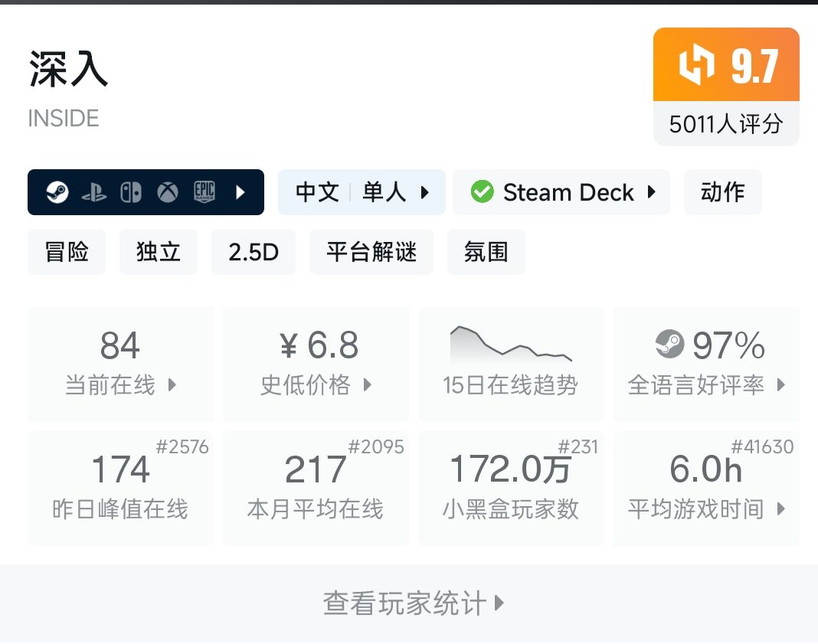
Task: Click the Steam Deck verified checkmark icon
Action: (482, 192)
